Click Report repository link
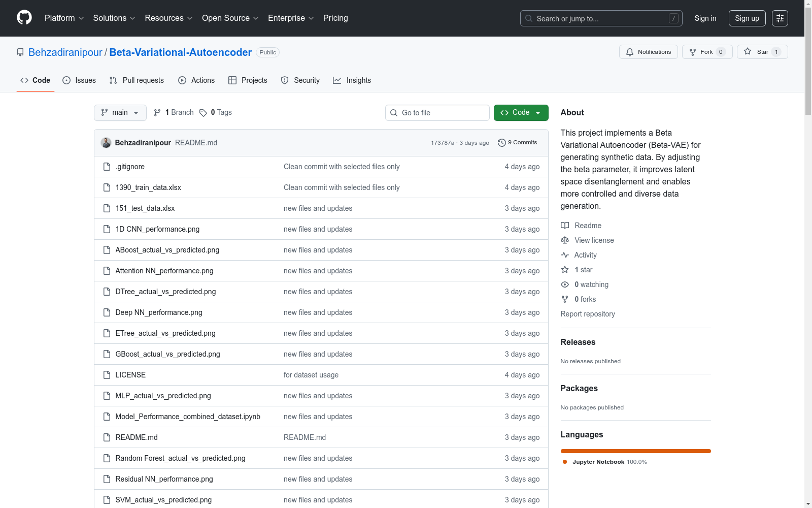This screenshot has height=508, width=812. coord(588,314)
